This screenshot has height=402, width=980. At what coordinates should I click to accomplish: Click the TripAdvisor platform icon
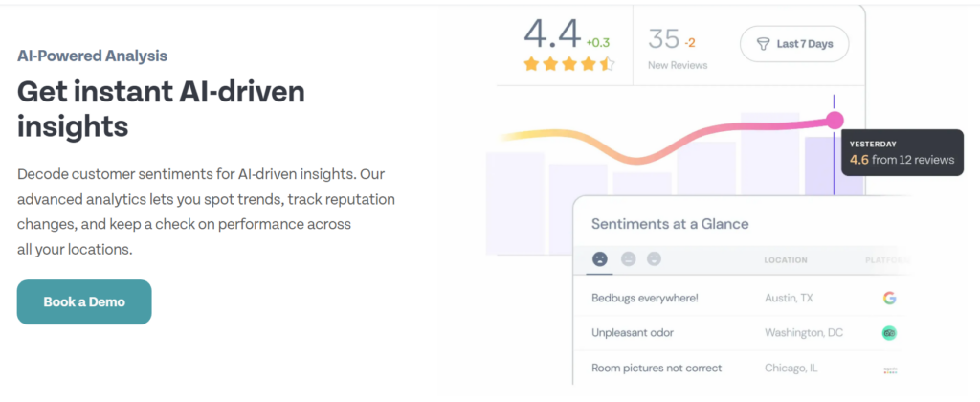tap(889, 333)
